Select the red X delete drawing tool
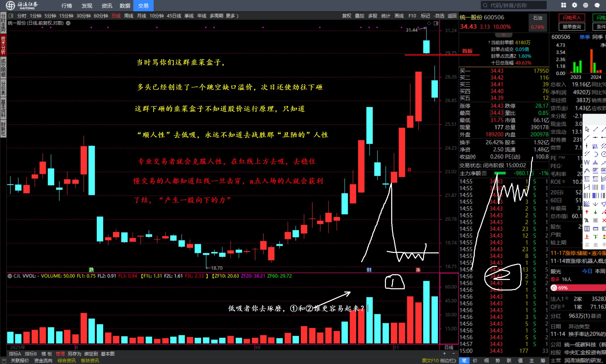 pyautogui.click(x=604, y=221)
